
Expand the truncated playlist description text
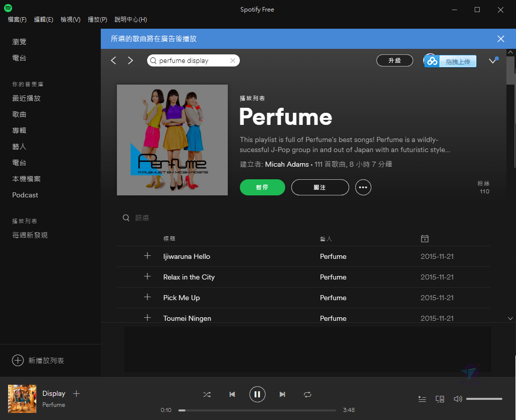(x=345, y=145)
